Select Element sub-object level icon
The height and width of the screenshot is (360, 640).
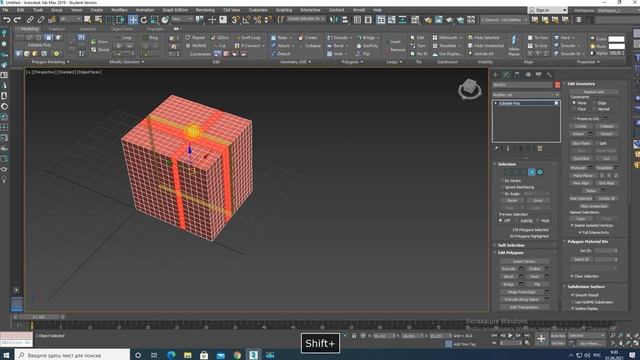pos(540,172)
